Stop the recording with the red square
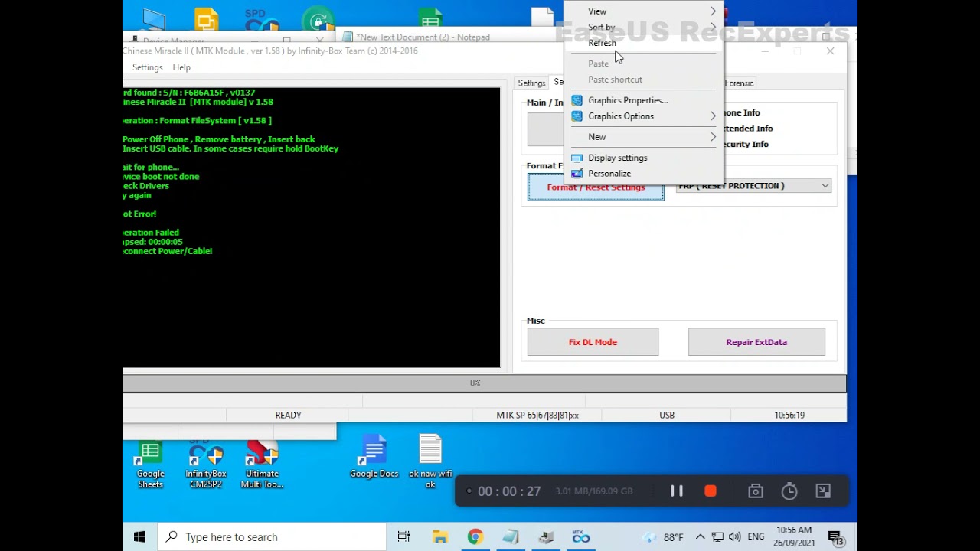This screenshot has width=980, height=551. click(x=710, y=491)
